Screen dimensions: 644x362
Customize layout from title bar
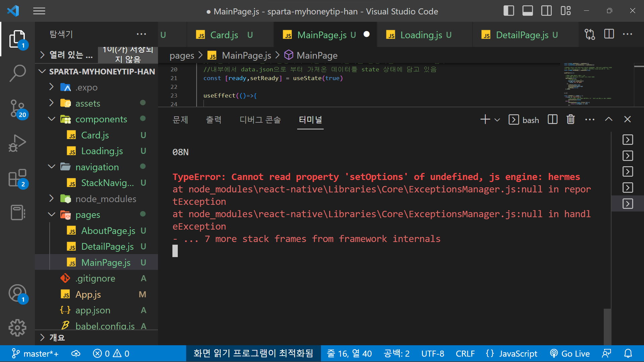click(566, 11)
